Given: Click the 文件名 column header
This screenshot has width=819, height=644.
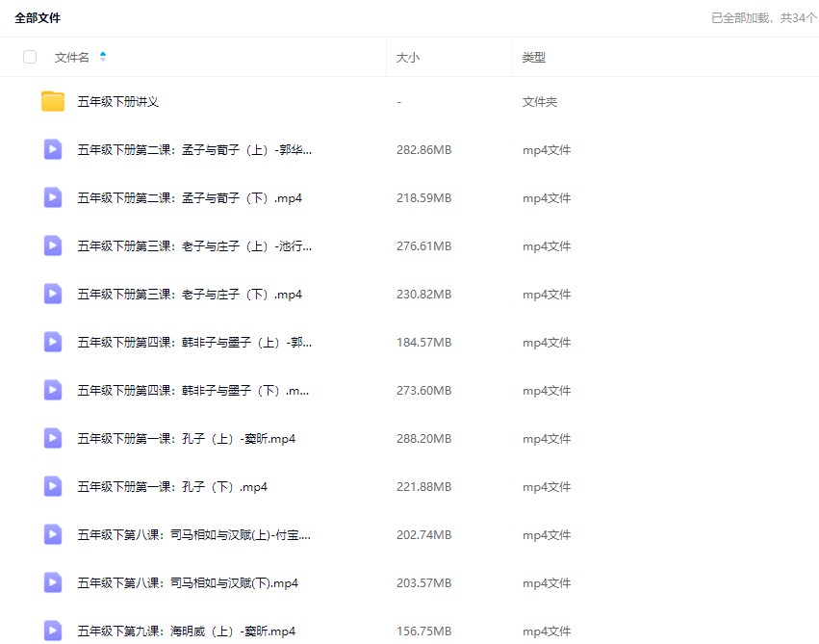Looking at the screenshot, I should [72, 57].
